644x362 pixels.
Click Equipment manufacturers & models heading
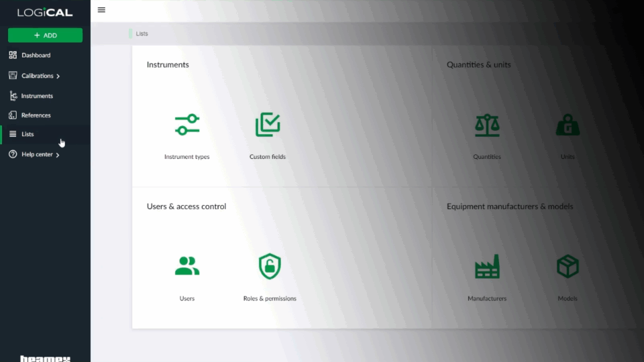pos(510,206)
